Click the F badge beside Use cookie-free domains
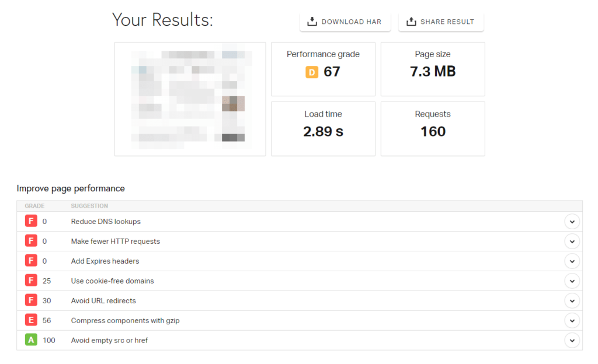The height and width of the screenshot is (364, 598). tap(30, 281)
